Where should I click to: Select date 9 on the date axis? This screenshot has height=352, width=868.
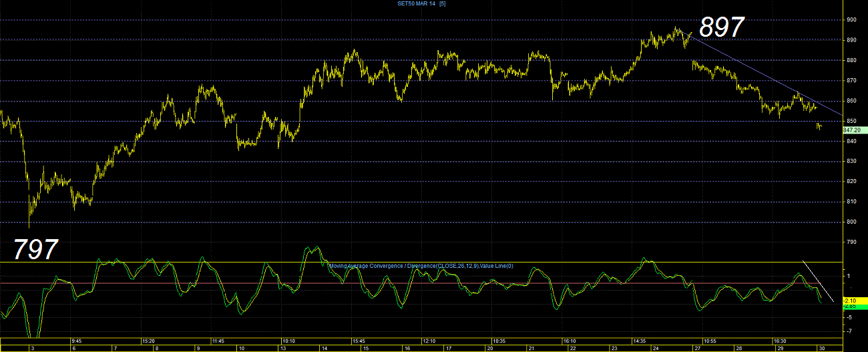pos(198,348)
